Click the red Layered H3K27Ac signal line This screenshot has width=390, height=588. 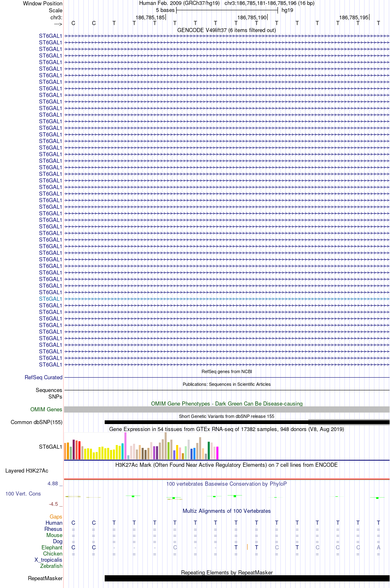click(x=227, y=479)
